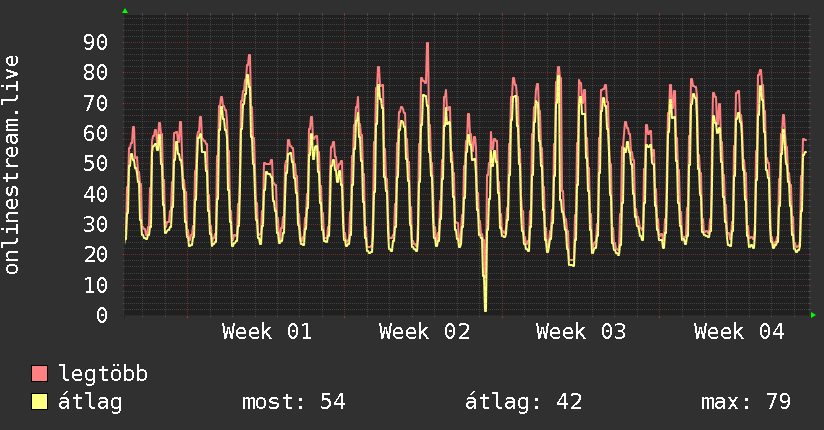This screenshot has width=824, height=430.
Task: Click the Week 03 axis label
Action: 581,332
